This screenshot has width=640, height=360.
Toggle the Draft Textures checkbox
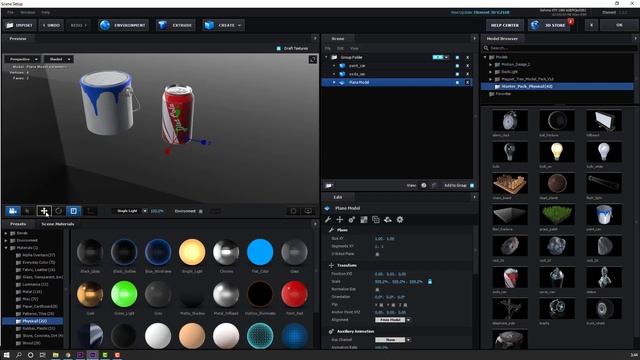[279, 49]
